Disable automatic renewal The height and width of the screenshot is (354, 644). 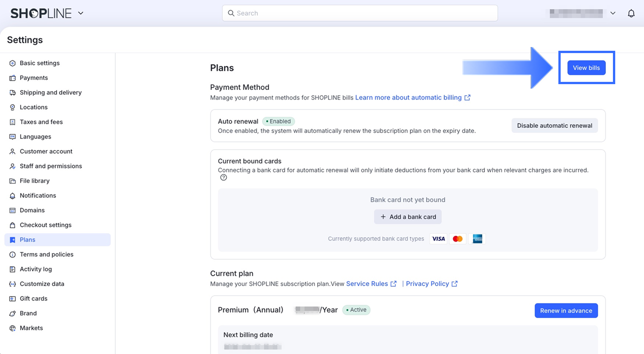tap(554, 125)
